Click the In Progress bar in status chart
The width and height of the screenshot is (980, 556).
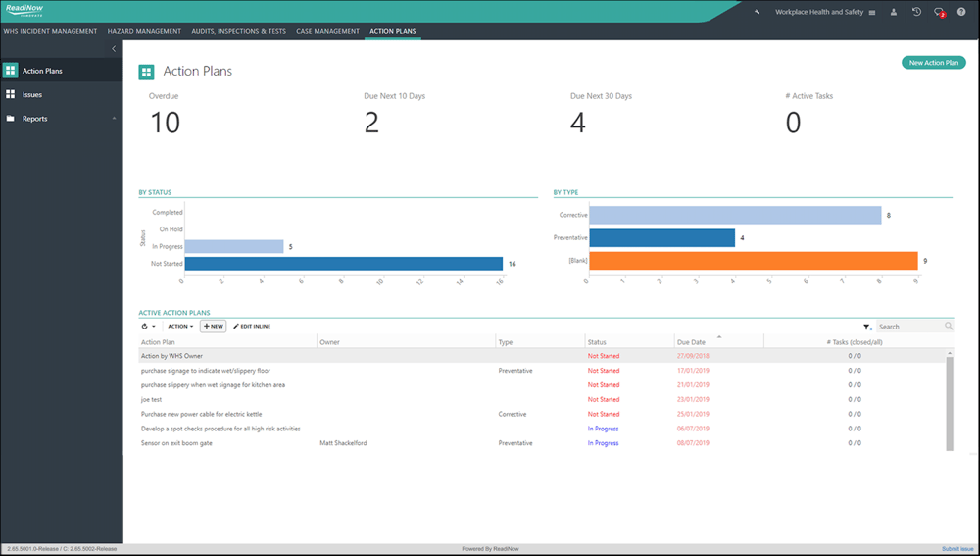234,246
